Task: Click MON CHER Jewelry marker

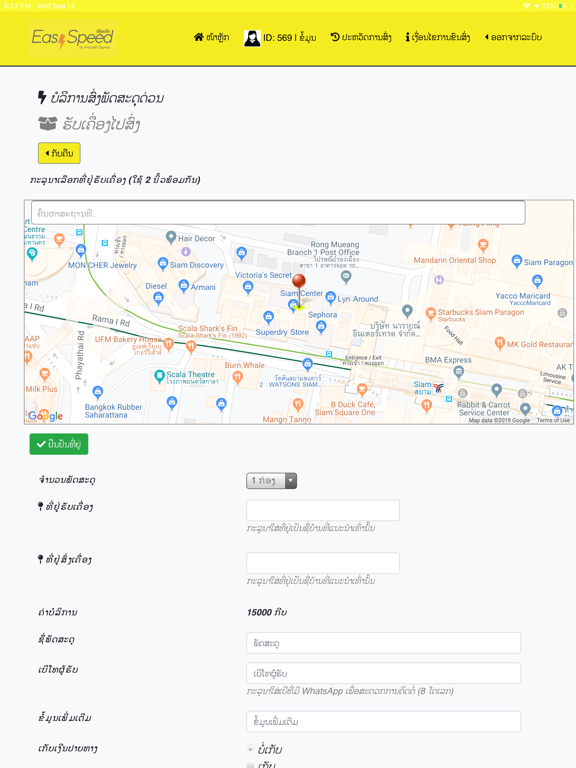Action: tap(81, 251)
